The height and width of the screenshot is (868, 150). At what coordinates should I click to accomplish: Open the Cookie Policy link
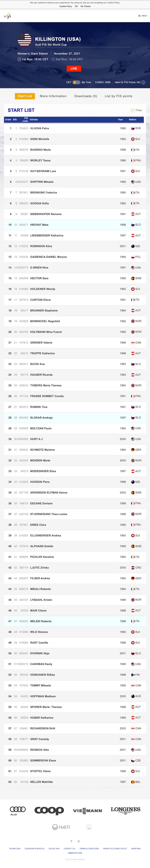66,6
